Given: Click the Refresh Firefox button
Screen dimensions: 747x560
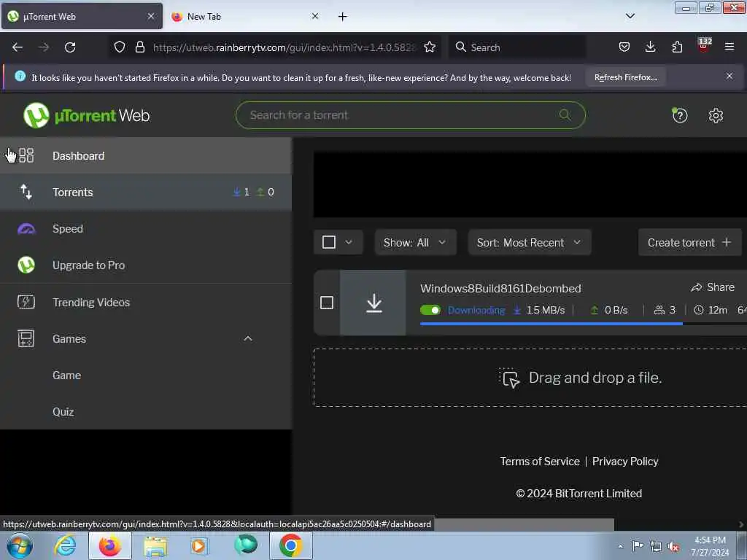Looking at the screenshot, I should point(625,77).
